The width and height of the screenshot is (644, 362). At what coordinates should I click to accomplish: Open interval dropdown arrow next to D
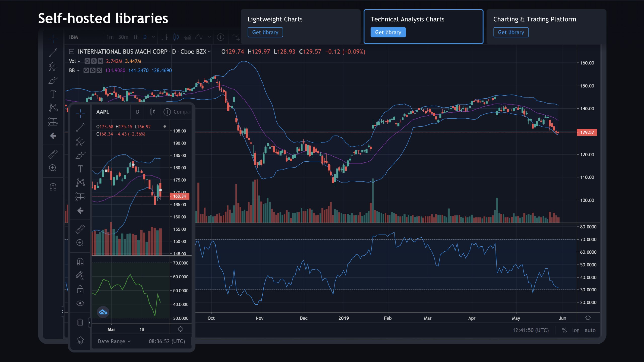click(x=153, y=37)
